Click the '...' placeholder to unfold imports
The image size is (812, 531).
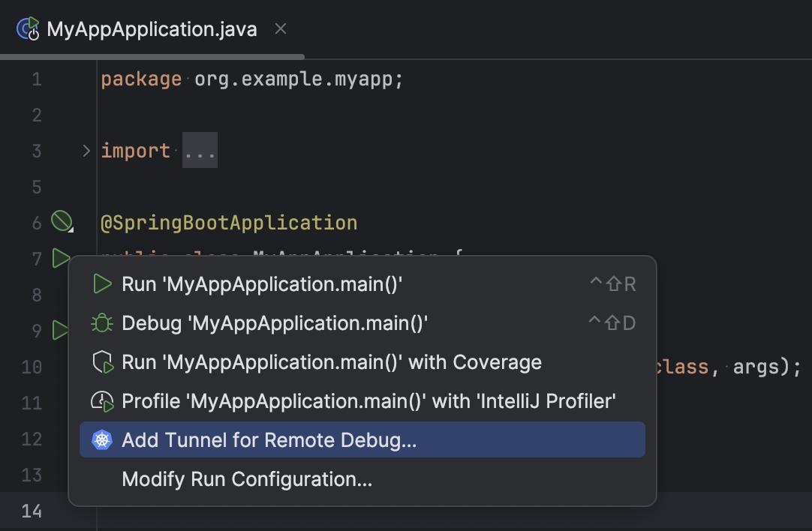click(200, 150)
